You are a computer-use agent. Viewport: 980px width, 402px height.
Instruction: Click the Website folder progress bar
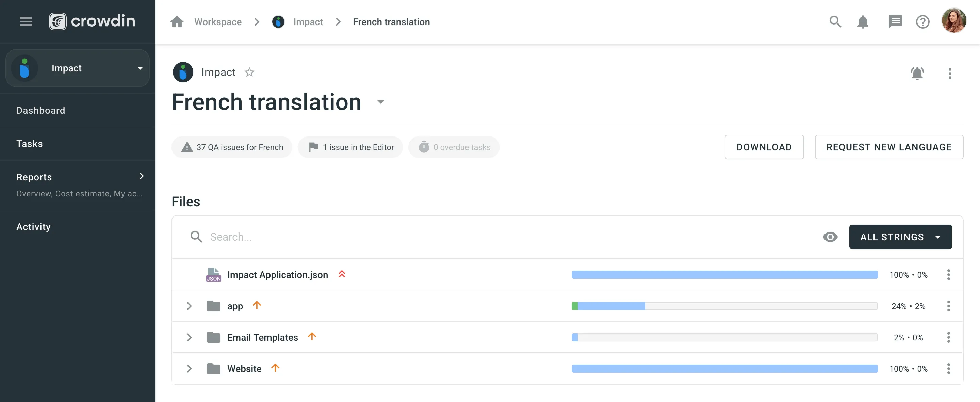click(724, 369)
